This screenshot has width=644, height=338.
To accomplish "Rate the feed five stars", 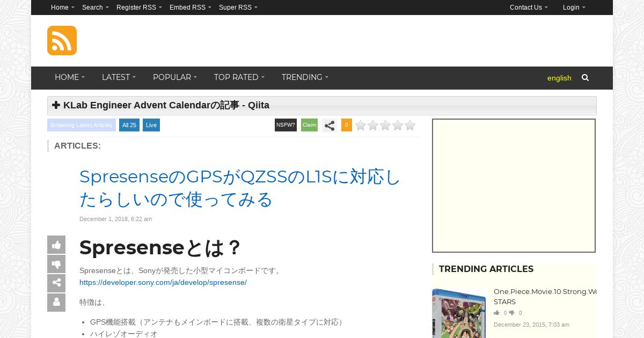I will (x=410, y=126).
